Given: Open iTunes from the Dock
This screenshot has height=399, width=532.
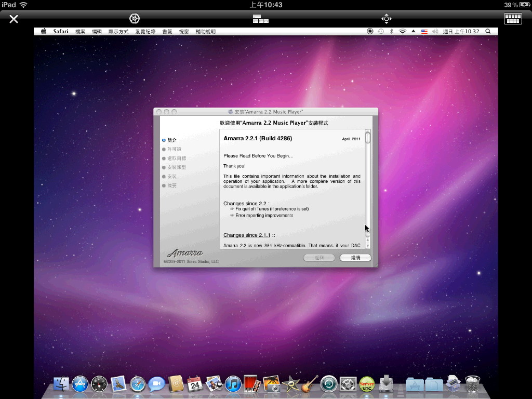Looking at the screenshot, I should click(x=233, y=384).
